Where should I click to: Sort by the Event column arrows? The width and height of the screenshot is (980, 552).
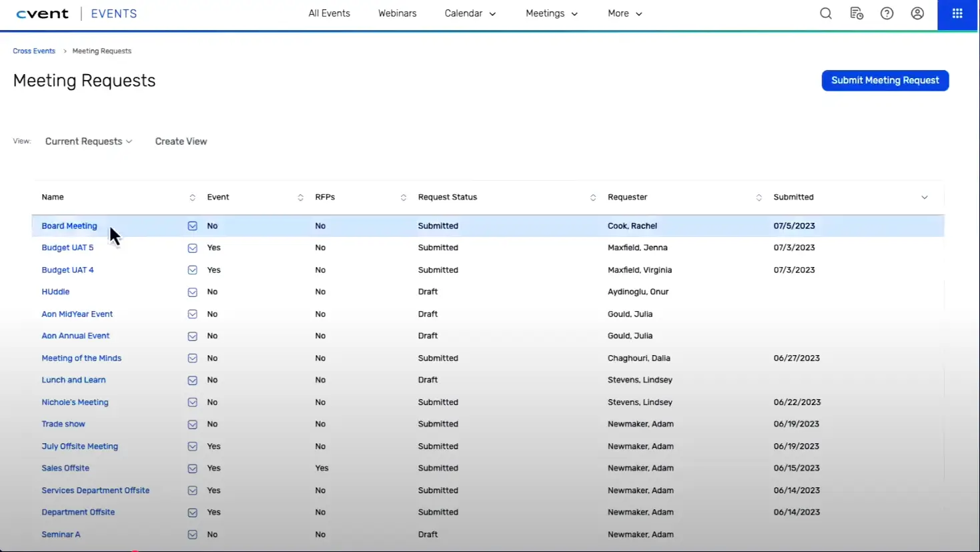click(300, 198)
